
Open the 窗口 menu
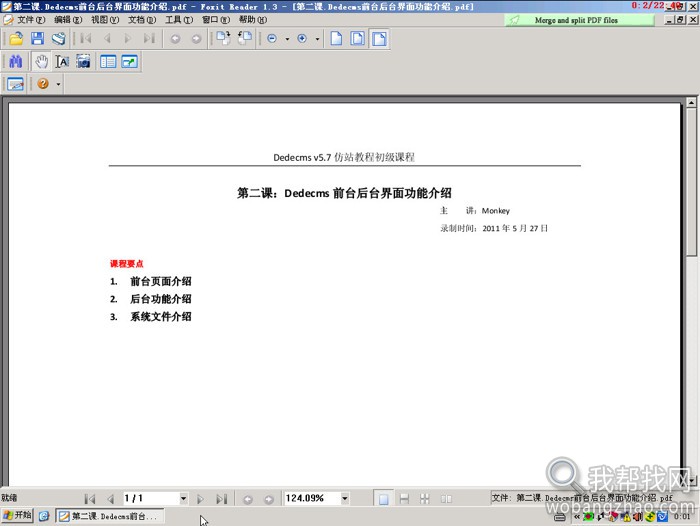pos(216,20)
